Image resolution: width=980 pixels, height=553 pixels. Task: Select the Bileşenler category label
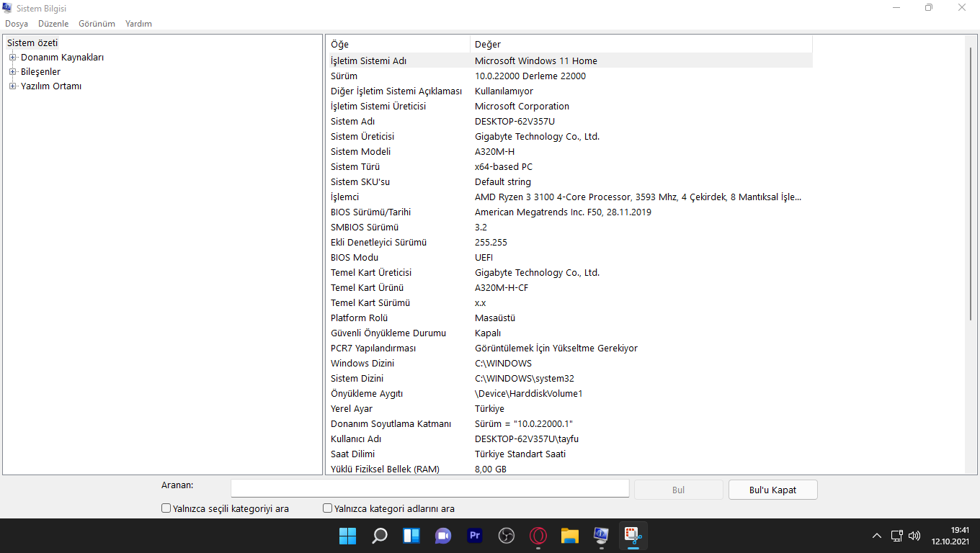click(x=40, y=72)
